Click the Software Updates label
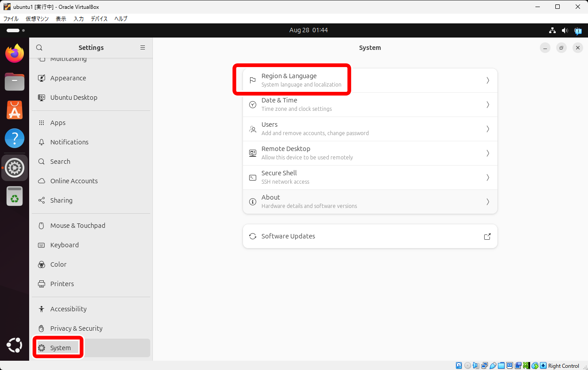The width and height of the screenshot is (588, 370). [x=288, y=236]
